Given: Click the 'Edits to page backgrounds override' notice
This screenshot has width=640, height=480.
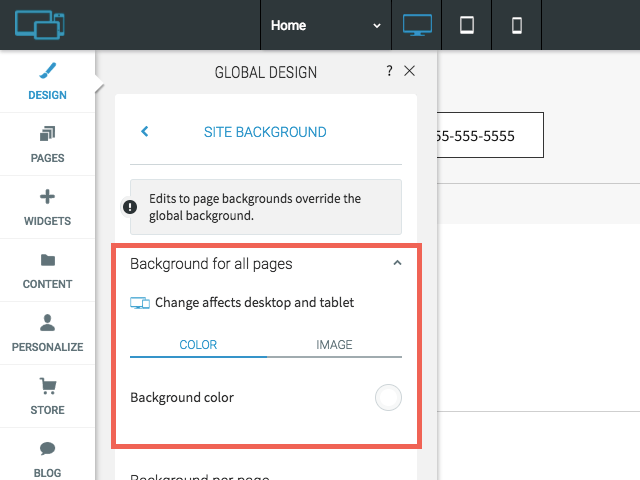Looking at the screenshot, I should tap(266, 207).
